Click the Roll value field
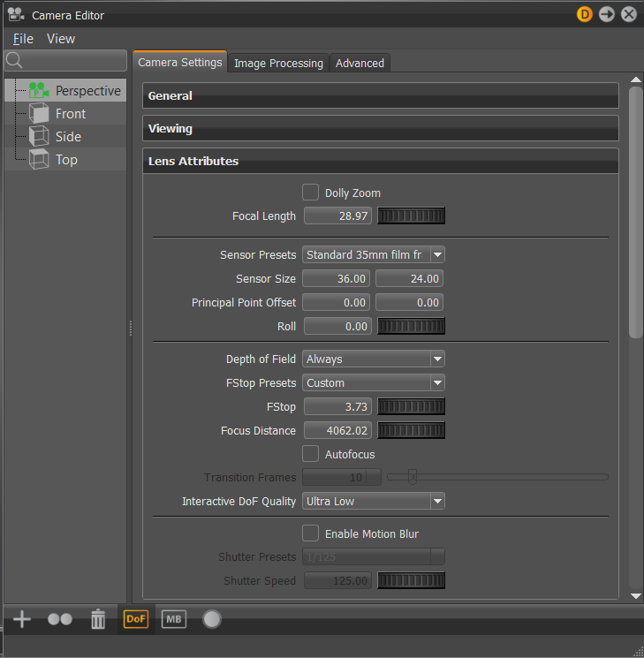Screen dimensions: 644x658 337,326
